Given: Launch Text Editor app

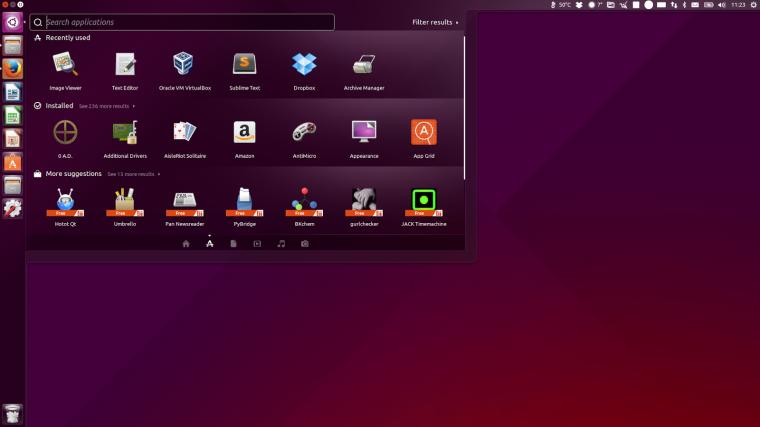Looking at the screenshot, I should (x=125, y=71).
